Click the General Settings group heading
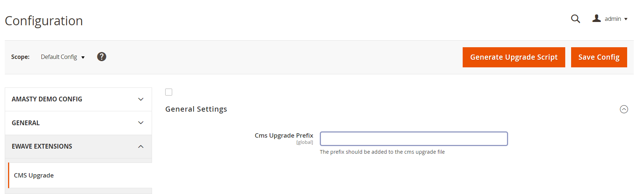 click(196, 109)
